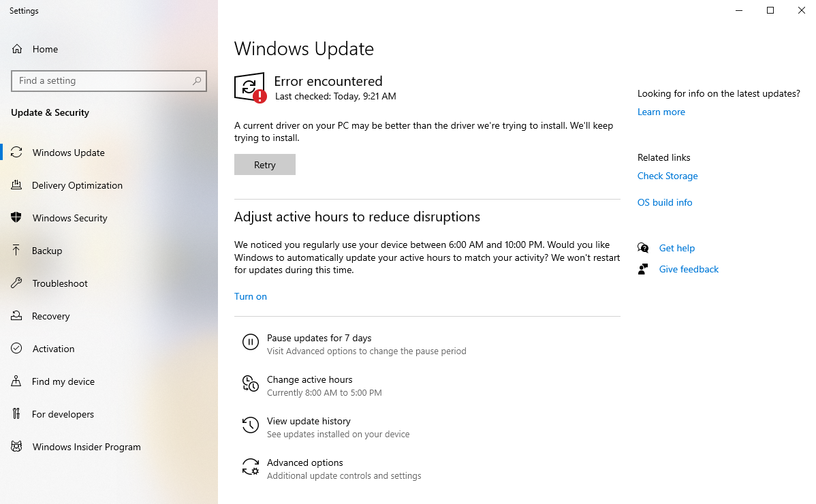Open the Learn more link
This screenshot has width=816, height=504.
pos(661,112)
